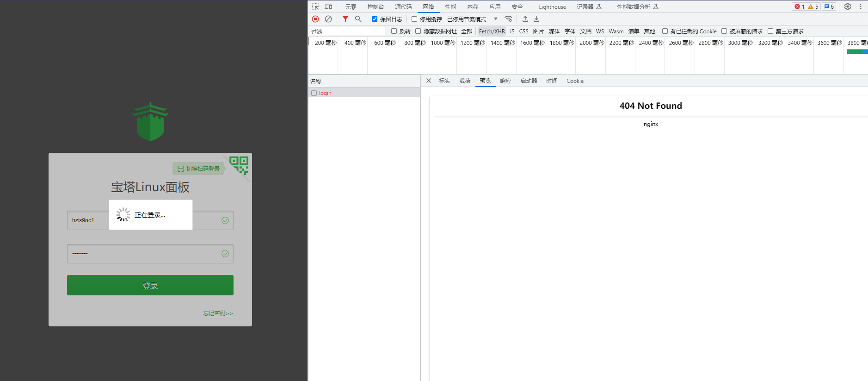Image resolution: width=868 pixels, height=381 pixels.
Task: Show the 6 issues badge
Action: 829,6
